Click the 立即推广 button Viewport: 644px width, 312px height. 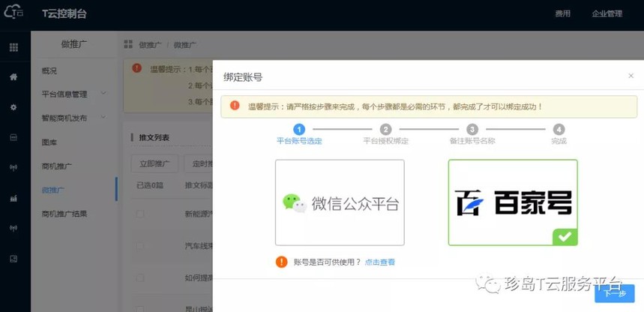tap(154, 163)
